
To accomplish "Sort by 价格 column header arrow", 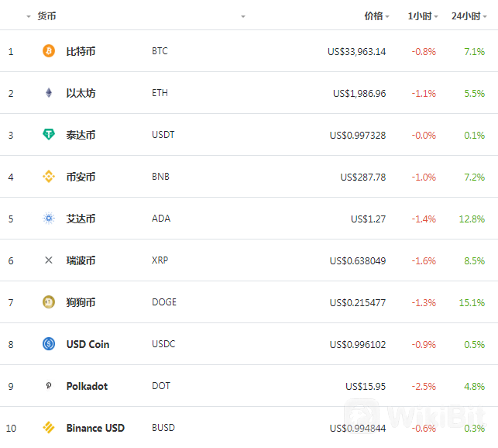I will 387,16.
